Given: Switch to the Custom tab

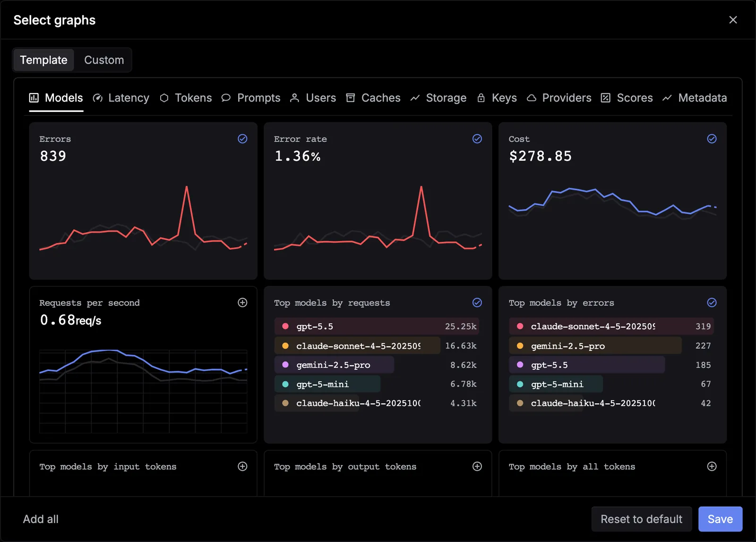Looking at the screenshot, I should pyautogui.click(x=104, y=60).
